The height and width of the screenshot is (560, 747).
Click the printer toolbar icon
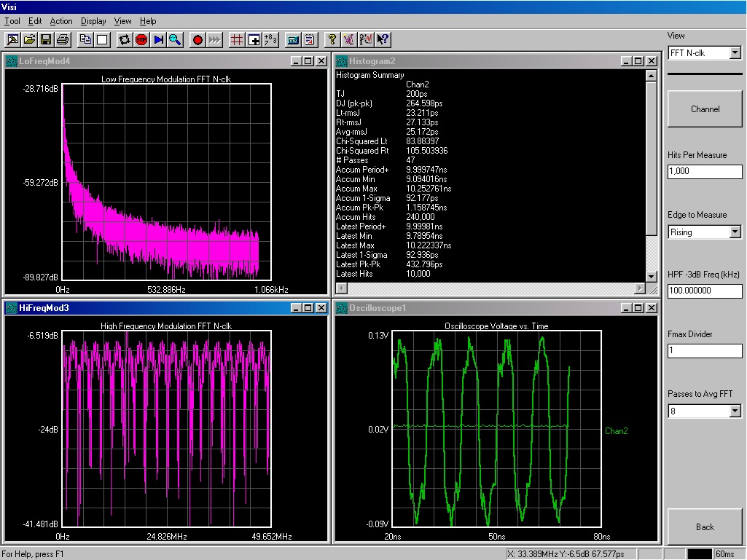coord(63,39)
